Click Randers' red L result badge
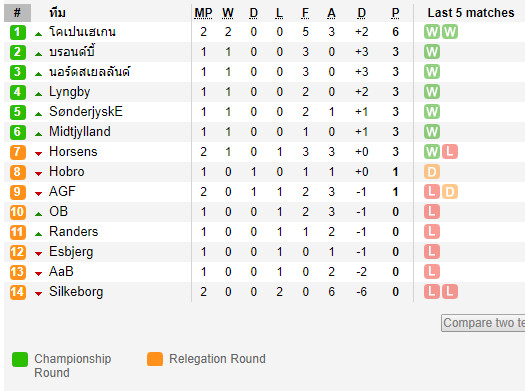Image resolution: width=525 pixels, height=391 pixels. click(432, 232)
